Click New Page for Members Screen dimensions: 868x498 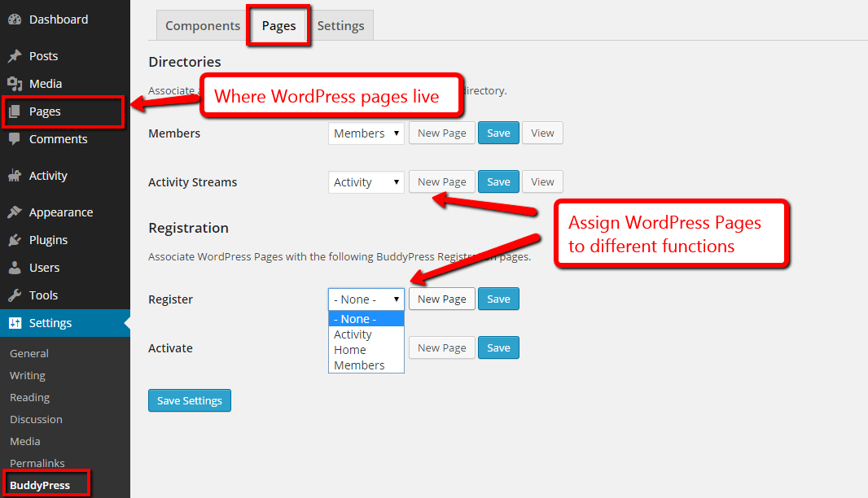[442, 133]
